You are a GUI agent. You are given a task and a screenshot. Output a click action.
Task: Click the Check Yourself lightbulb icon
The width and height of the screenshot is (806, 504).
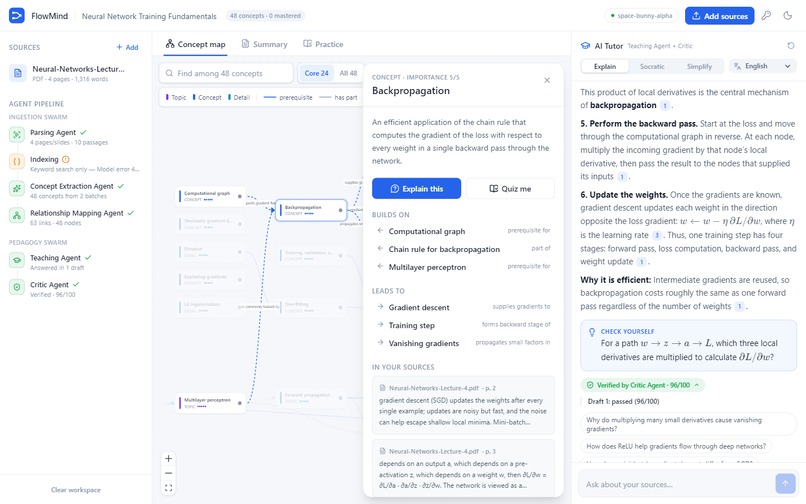coord(592,332)
